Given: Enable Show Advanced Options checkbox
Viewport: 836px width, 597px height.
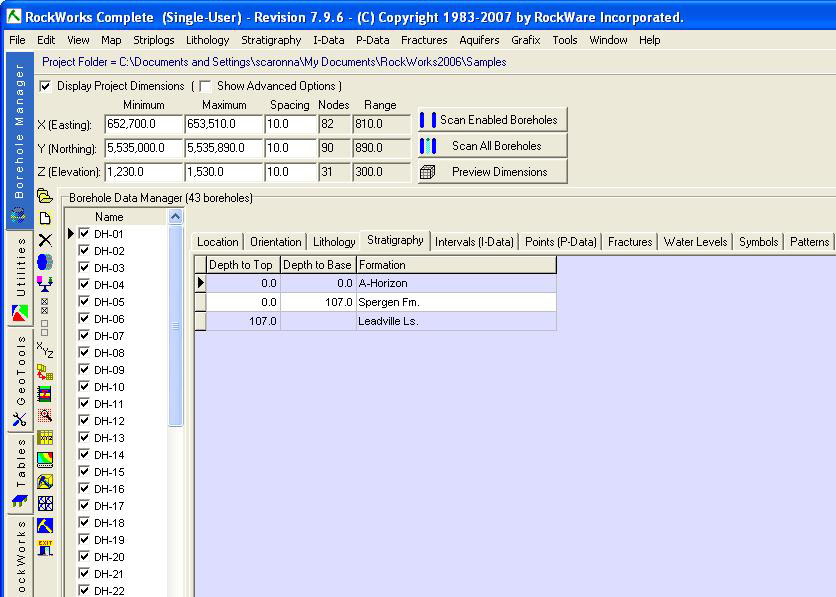Looking at the screenshot, I should [x=205, y=86].
